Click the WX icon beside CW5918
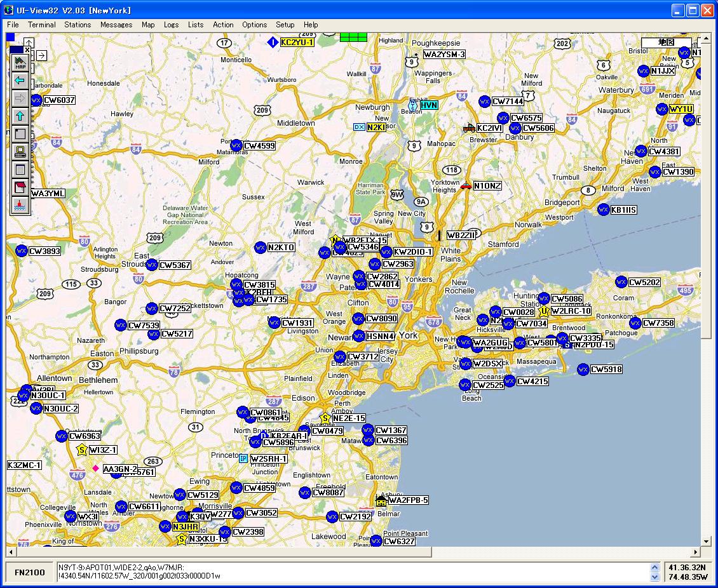Screen dimensions: 718x588 pyautogui.click(x=583, y=370)
